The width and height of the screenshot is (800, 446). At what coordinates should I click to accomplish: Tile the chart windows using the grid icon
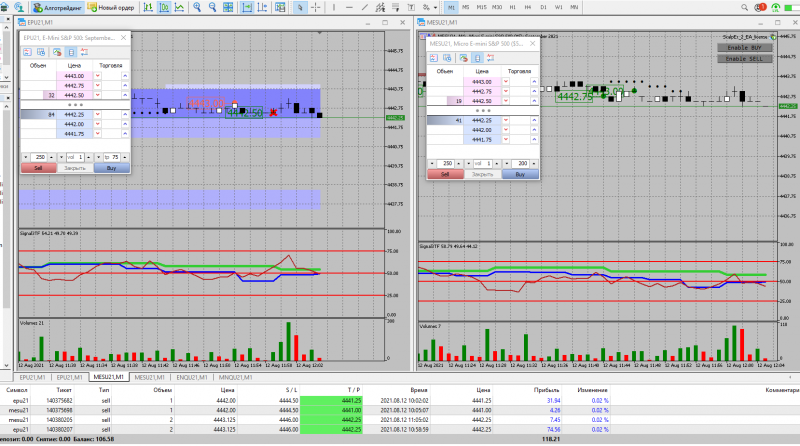pyautogui.click(x=228, y=8)
